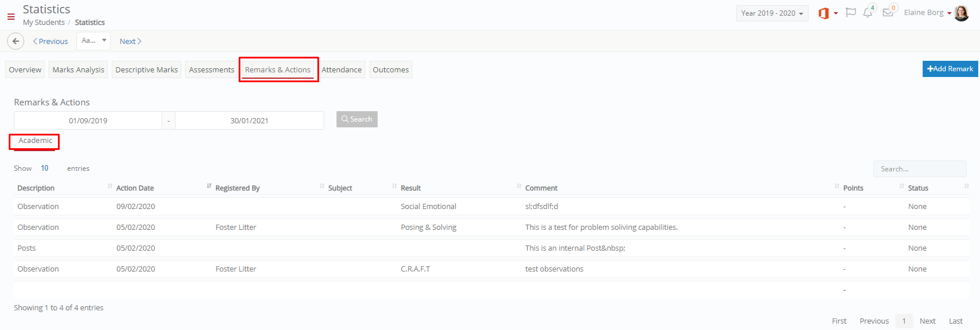
Task: Click the 'Showing 1 to 4 of 4 entries' text
Action: 58,308
